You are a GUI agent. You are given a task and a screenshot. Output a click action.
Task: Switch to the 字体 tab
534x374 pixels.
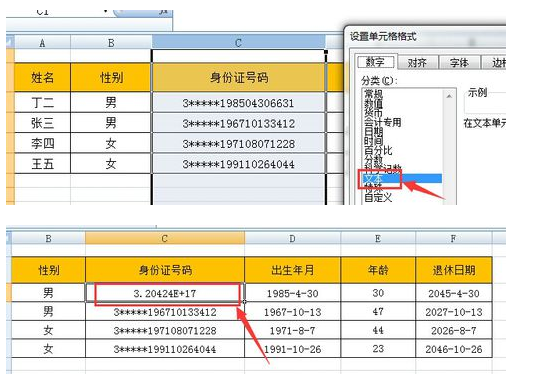pyautogui.click(x=459, y=63)
